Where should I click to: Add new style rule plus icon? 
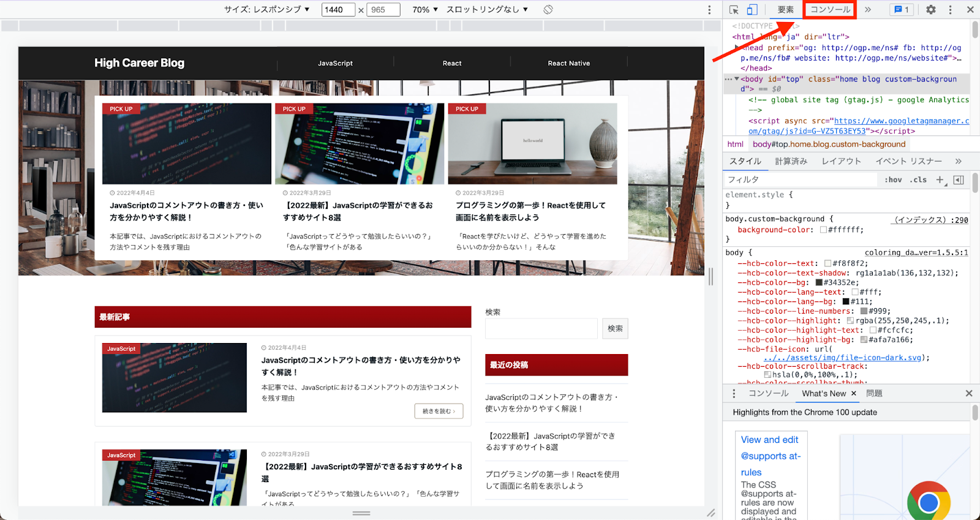tap(940, 179)
